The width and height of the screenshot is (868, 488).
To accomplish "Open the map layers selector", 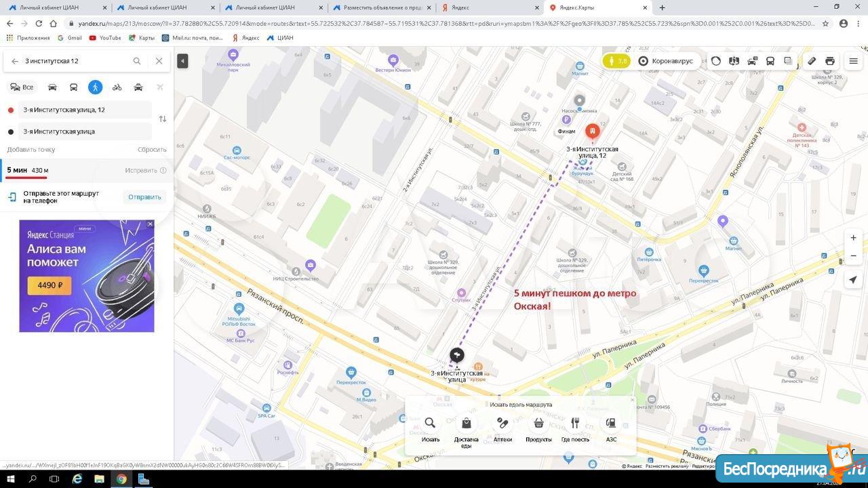I will [x=788, y=61].
